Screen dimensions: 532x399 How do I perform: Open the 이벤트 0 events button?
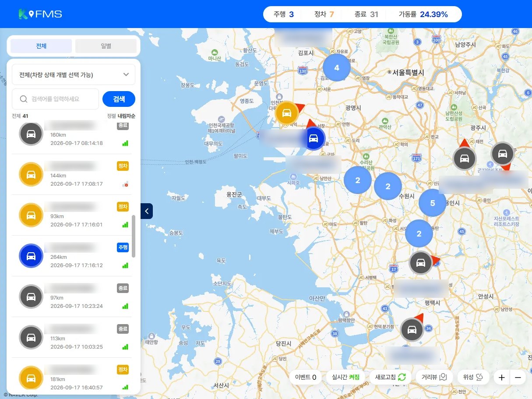[x=306, y=377]
